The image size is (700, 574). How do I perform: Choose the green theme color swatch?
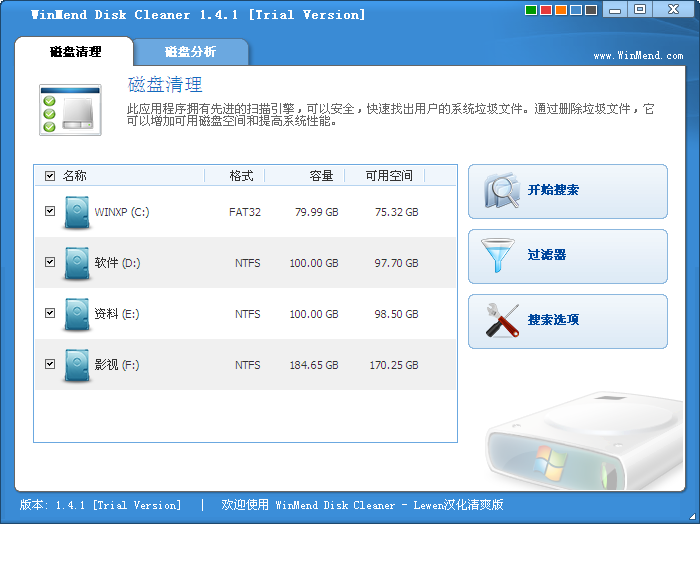pyautogui.click(x=530, y=10)
